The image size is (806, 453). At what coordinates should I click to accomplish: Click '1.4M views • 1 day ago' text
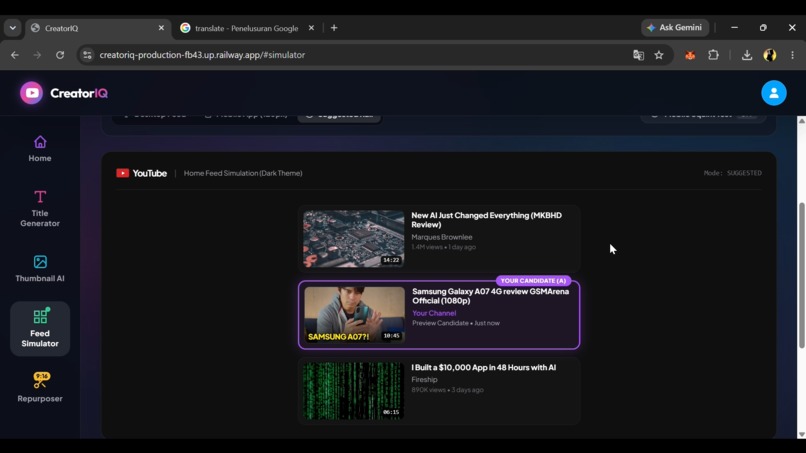443,247
